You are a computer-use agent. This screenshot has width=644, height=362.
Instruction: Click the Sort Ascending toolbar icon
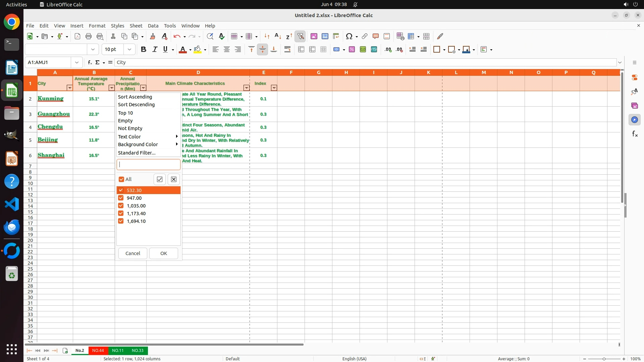tap(278, 36)
